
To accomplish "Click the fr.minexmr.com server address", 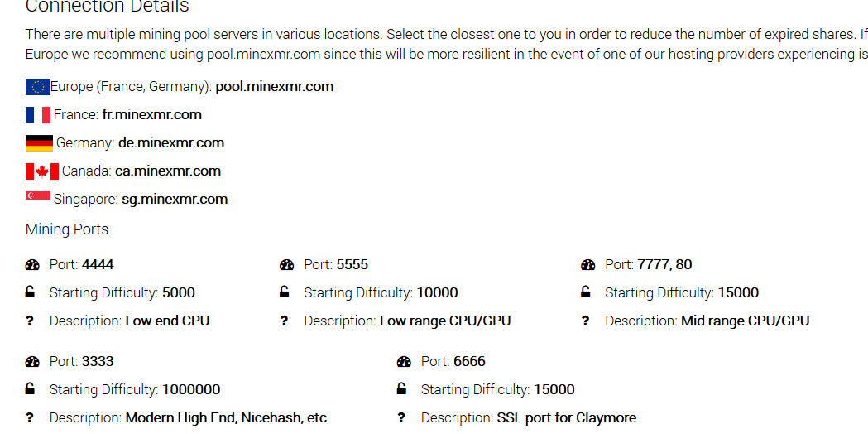I will click(x=151, y=114).
